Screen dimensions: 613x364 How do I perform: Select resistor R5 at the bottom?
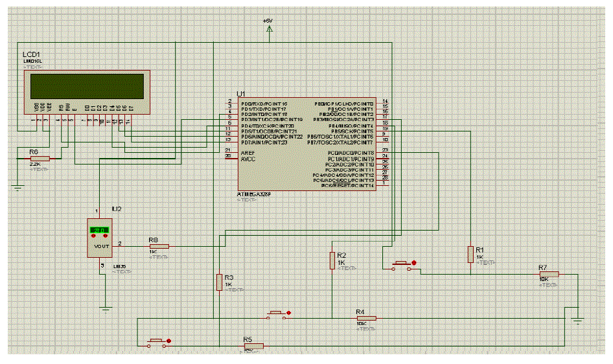(x=253, y=346)
